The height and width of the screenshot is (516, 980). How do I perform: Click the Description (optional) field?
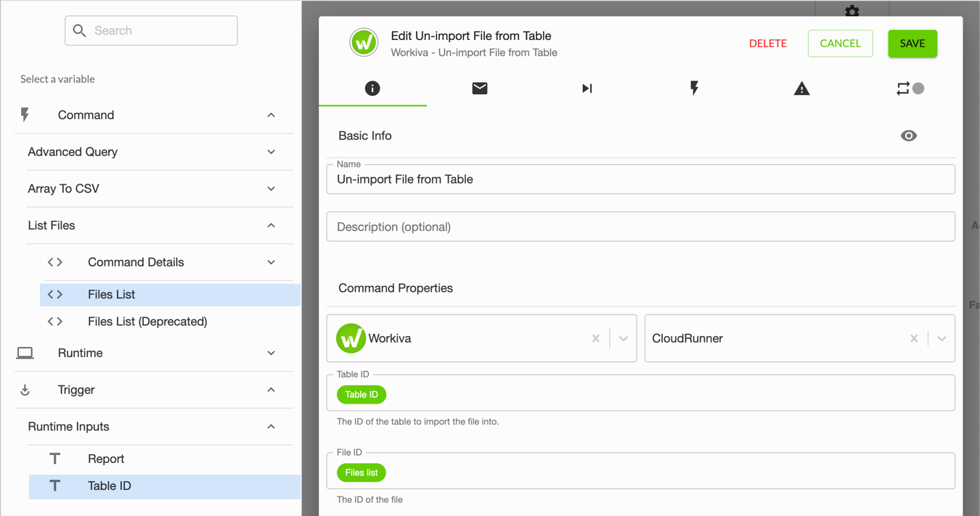640,226
